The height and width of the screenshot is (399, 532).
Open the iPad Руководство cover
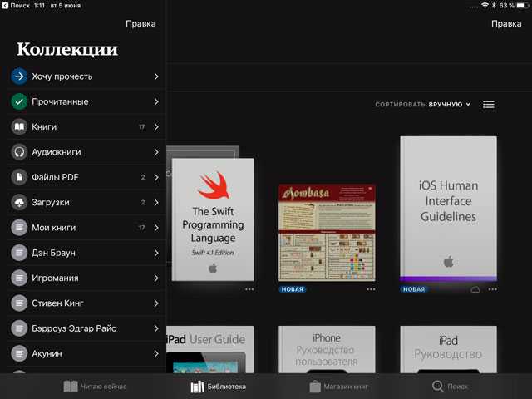point(448,349)
